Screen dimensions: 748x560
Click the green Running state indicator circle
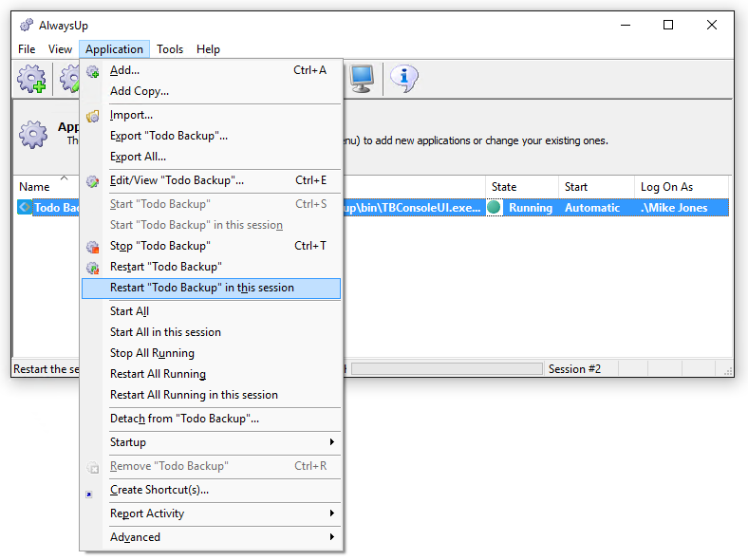tap(494, 208)
